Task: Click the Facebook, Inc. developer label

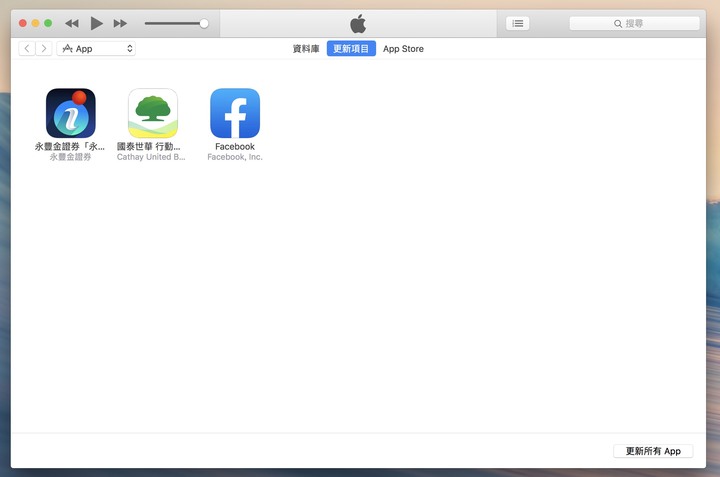Action: [235, 157]
